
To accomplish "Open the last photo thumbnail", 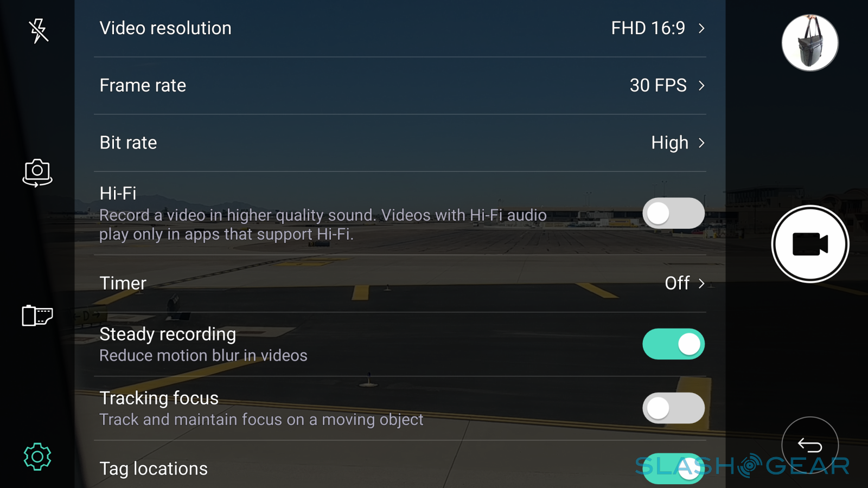I will click(x=809, y=43).
